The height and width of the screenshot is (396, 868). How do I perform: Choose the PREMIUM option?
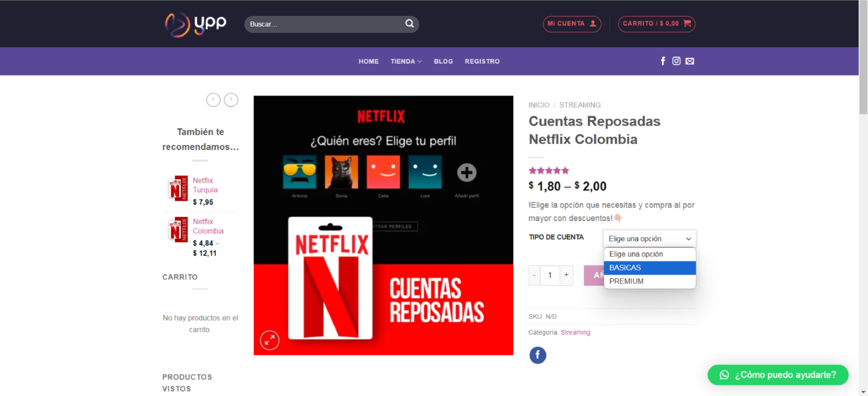(x=649, y=281)
